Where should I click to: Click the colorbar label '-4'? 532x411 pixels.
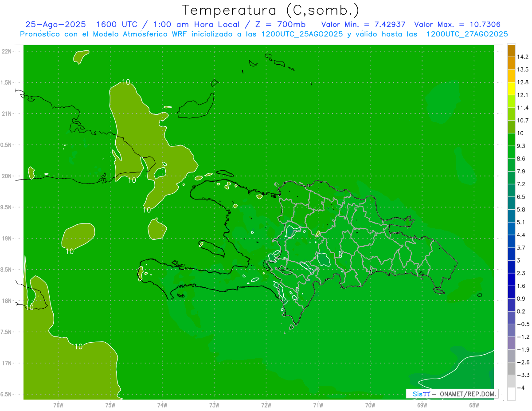[520, 388]
